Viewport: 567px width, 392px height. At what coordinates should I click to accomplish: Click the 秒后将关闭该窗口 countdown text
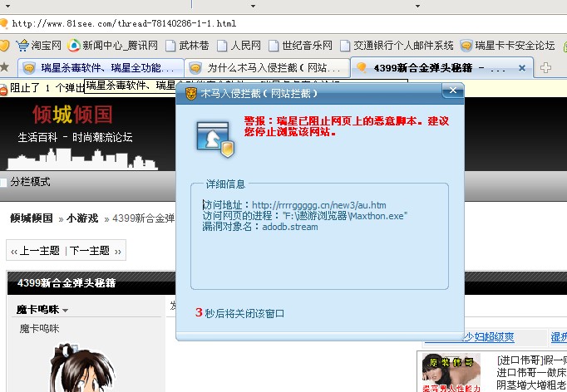tap(244, 313)
